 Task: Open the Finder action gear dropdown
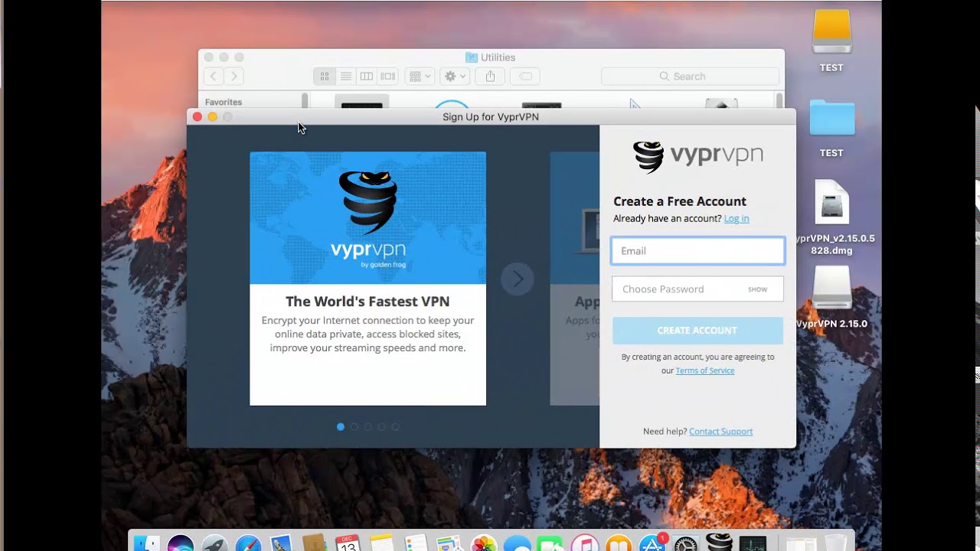point(455,77)
